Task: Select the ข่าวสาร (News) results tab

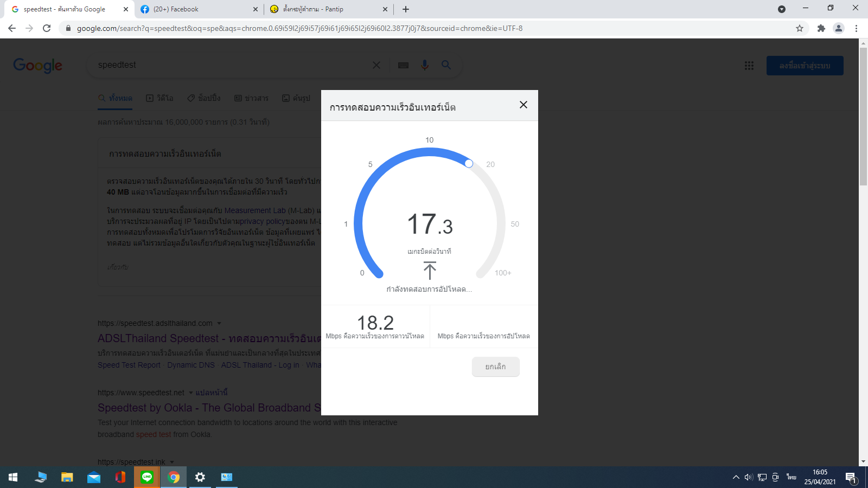Action: [x=251, y=98]
